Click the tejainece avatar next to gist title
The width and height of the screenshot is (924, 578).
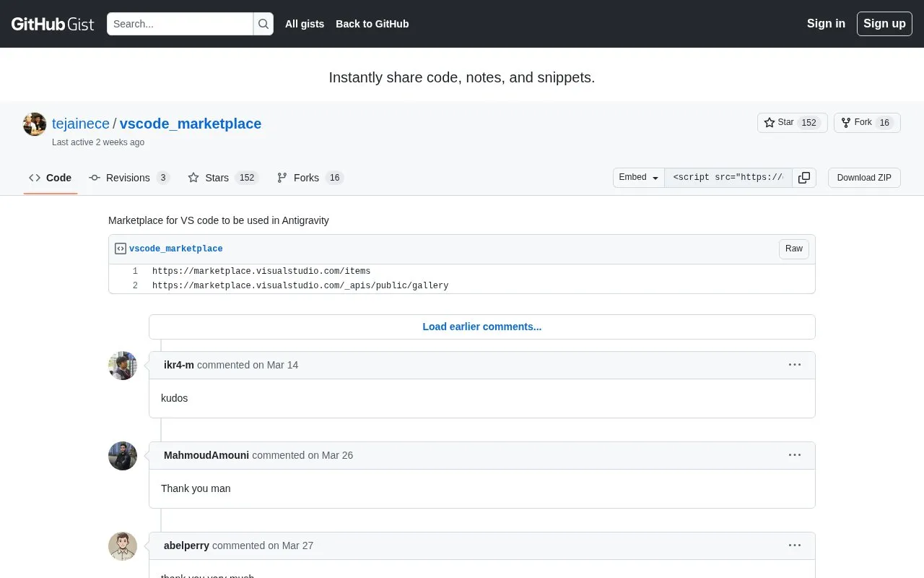pyautogui.click(x=35, y=124)
